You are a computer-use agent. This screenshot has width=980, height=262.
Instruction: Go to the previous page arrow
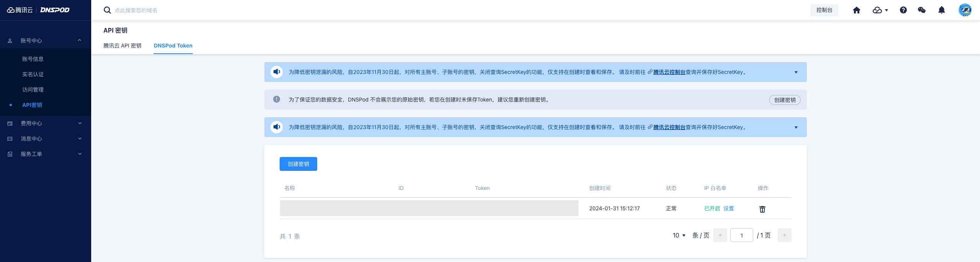click(x=720, y=235)
